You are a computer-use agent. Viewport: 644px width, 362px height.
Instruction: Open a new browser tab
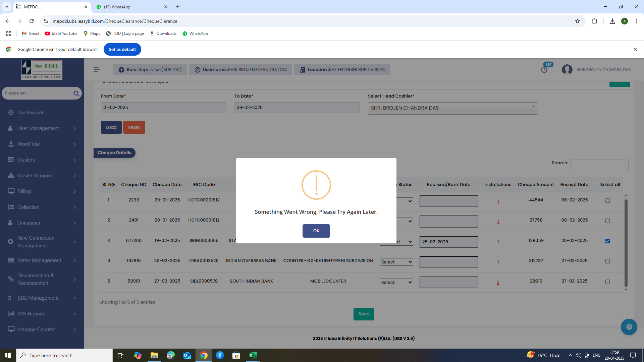tap(178, 7)
